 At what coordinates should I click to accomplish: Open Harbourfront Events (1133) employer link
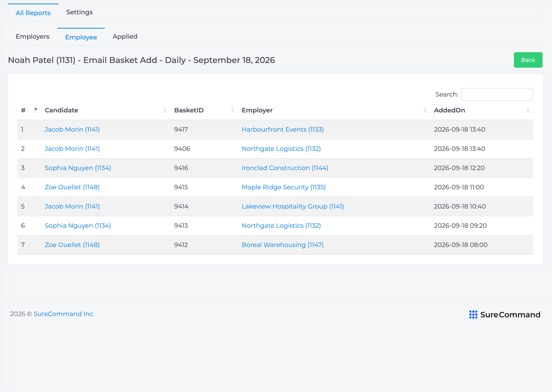(282, 129)
